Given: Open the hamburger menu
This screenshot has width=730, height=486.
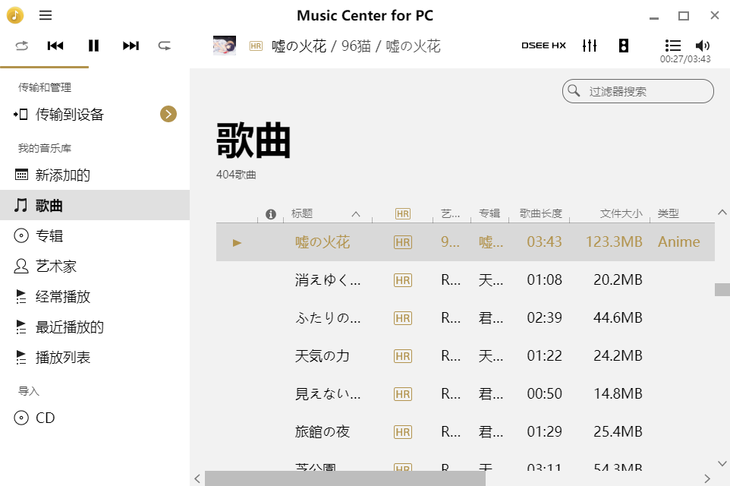Looking at the screenshot, I should 45,15.
